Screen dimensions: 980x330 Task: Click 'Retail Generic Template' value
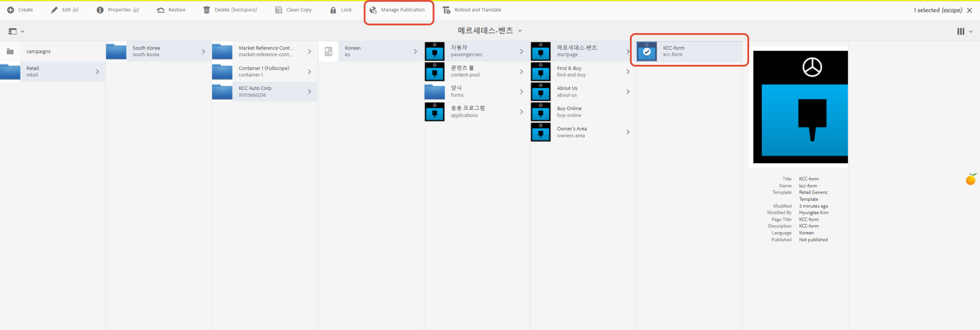pyautogui.click(x=814, y=196)
